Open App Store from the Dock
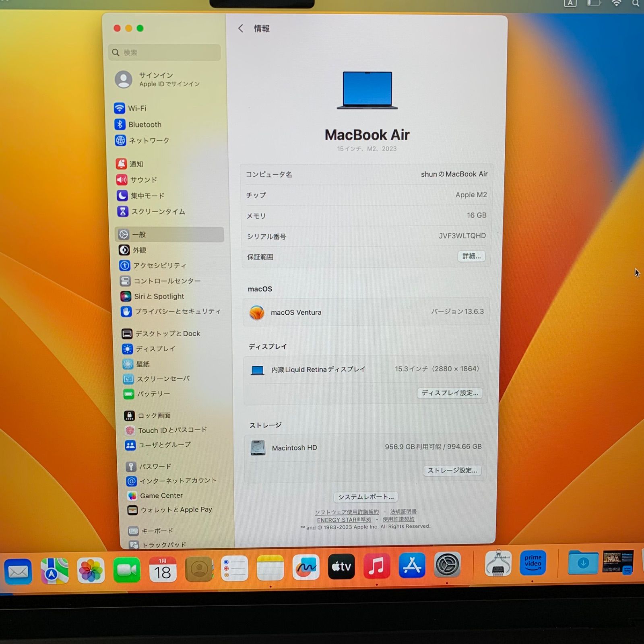Screen dimensions: 644x644 pyautogui.click(x=412, y=565)
